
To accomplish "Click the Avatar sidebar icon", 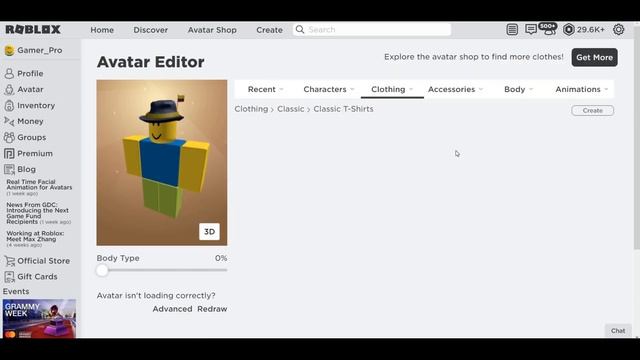I will 9,89.
